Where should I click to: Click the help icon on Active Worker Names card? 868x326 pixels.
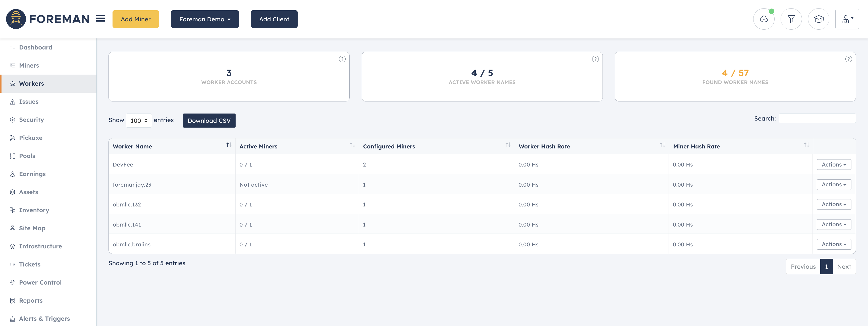pyautogui.click(x=595, y=59)
